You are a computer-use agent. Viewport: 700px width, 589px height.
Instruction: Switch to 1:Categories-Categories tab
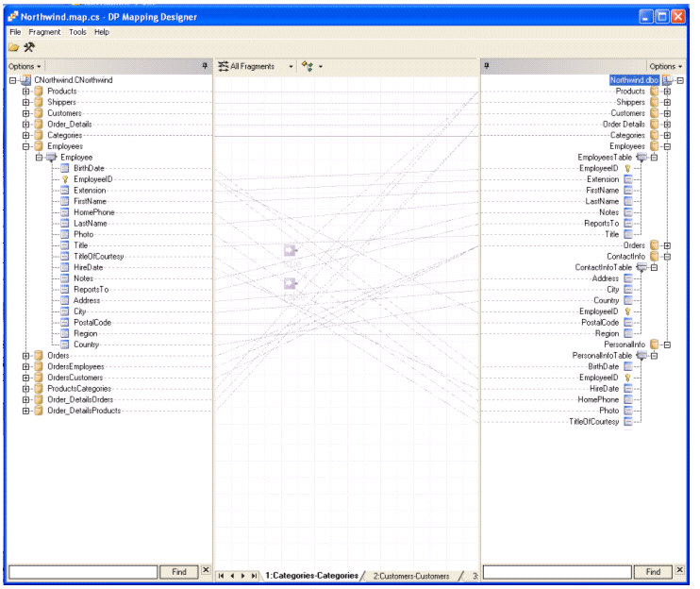click(x=311, y=576)
